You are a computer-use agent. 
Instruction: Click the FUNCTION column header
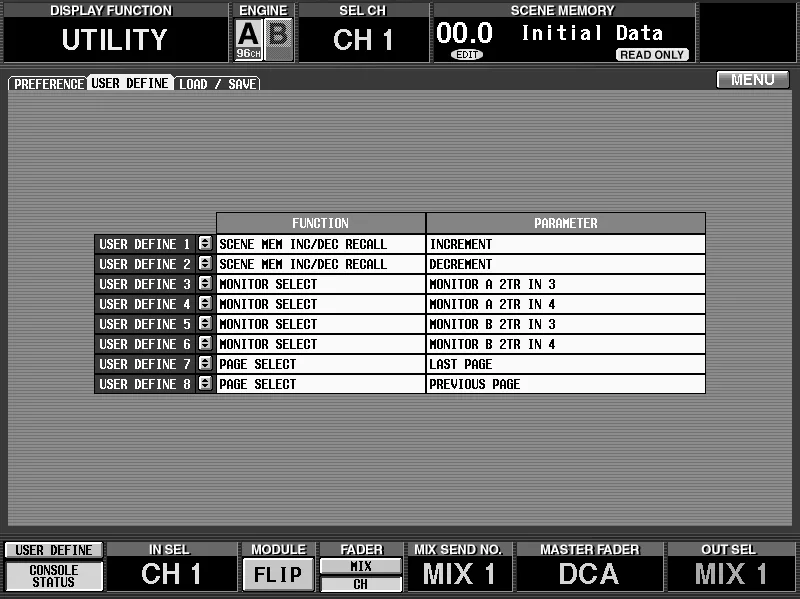(x=321, y=223)
